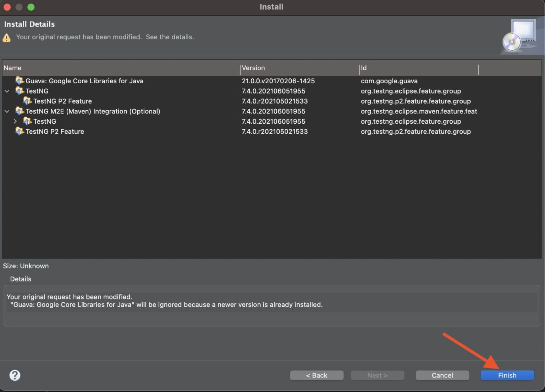Collapse TestNG M2E Maven Integration node
This screenshot has height=392, width=545.
[x=7, y=111]
